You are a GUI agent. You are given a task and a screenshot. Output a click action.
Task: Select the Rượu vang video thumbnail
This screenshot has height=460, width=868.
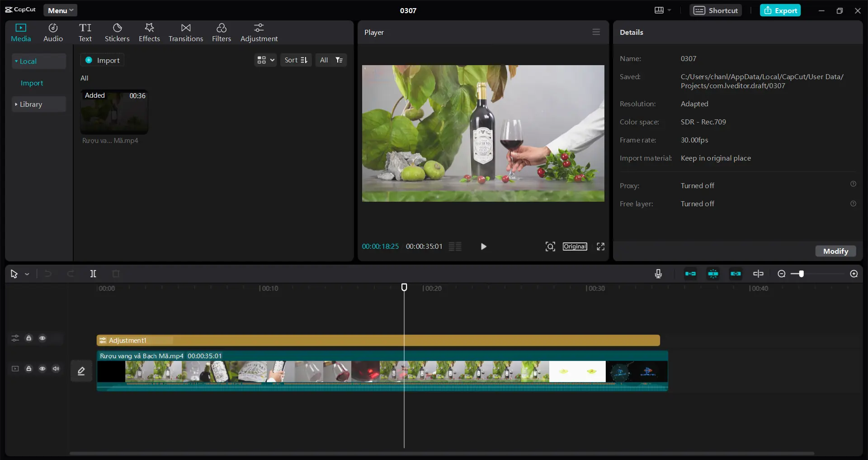click(114, 112)
